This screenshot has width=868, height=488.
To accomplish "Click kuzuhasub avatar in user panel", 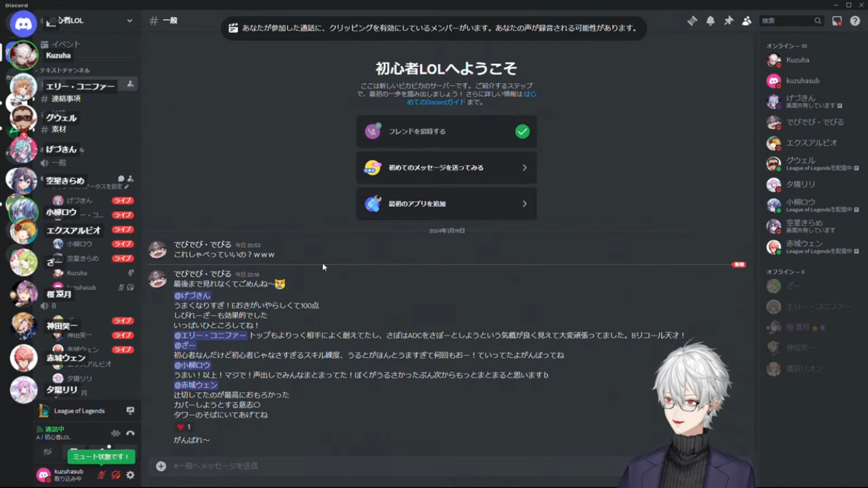I will tap(44, 475).
